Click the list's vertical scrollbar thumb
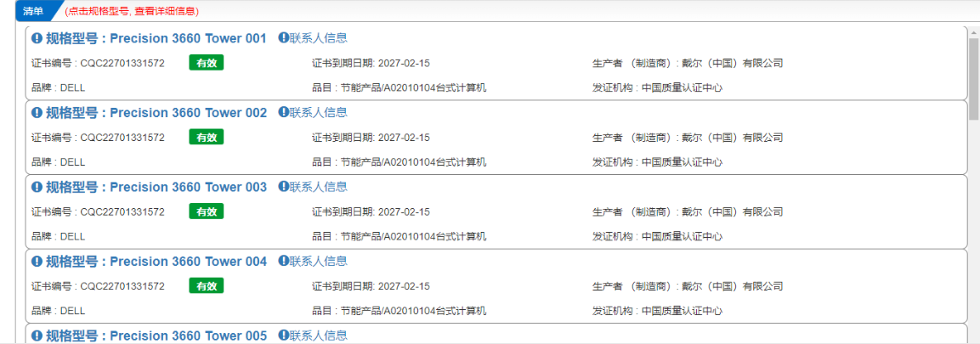This screenshot has height=344, width=980. (973, 78)
